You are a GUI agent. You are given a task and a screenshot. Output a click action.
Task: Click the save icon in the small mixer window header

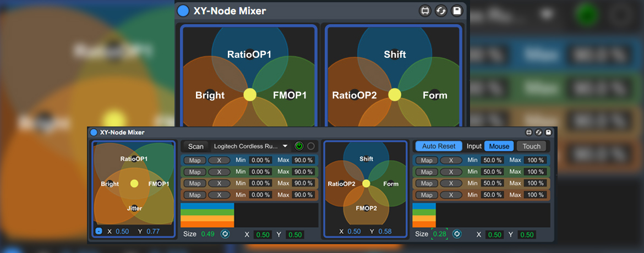point(548,133)
